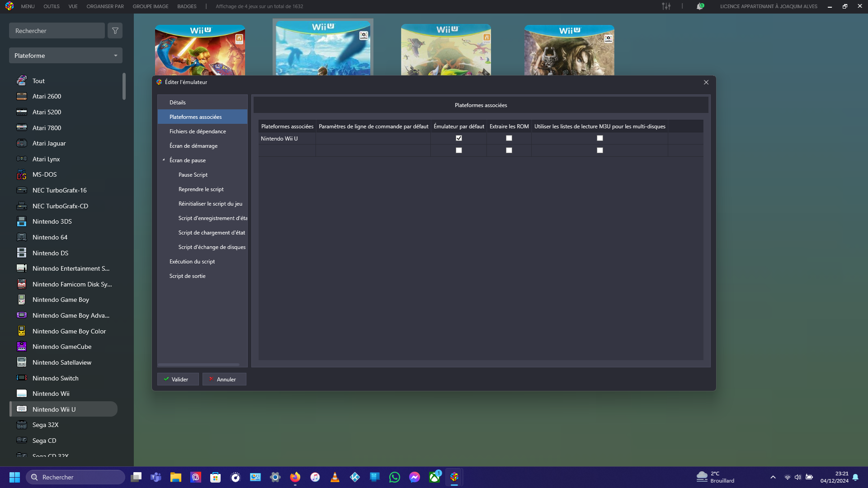Open Fichiers de dépendance section
868x488 pixels.
tap(202, 131)
